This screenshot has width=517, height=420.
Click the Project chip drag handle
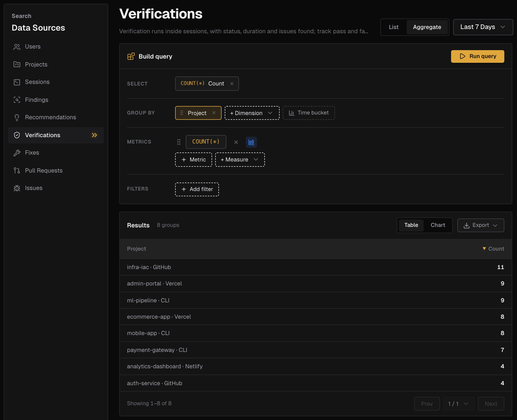(x=182, y=113)
